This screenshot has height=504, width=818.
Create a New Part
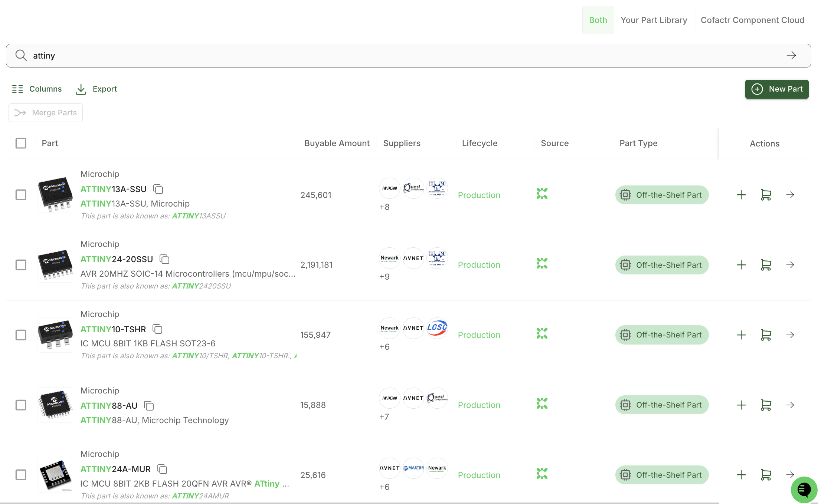click(777, 89)
